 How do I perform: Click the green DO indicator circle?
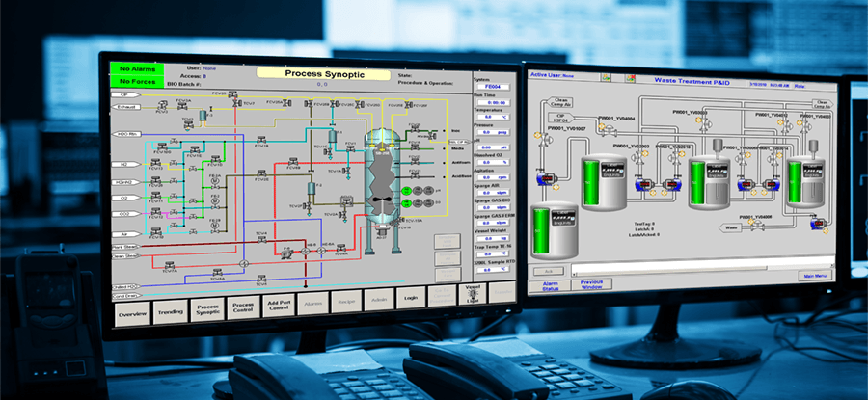click(x=406, y=202)
